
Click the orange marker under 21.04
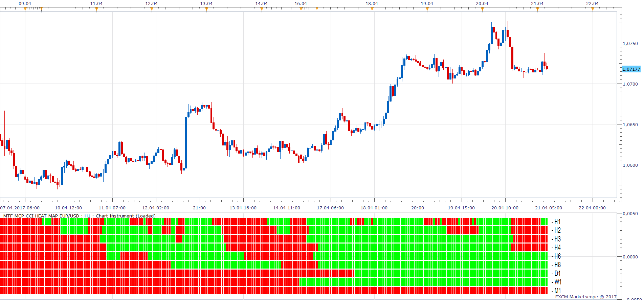[537, 9]
